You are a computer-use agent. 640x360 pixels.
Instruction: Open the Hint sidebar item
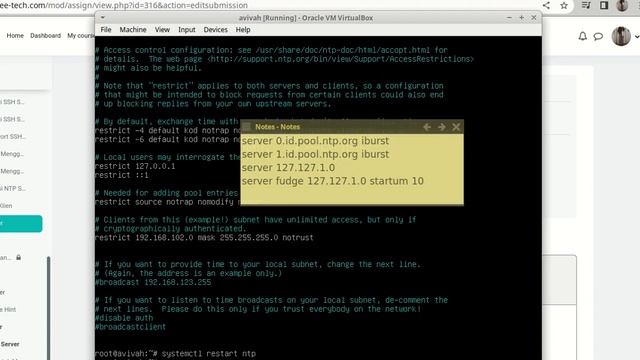point(8,309)
